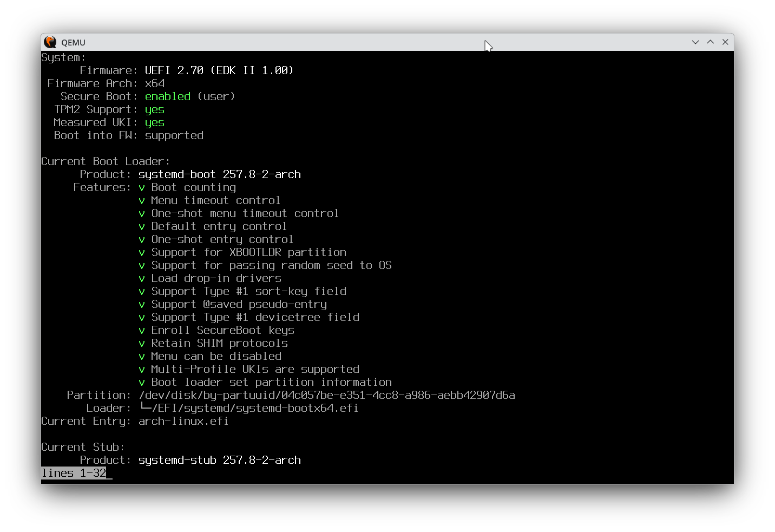The height and width of the screenshot is (532, 775).
Task: Click the green 'yes' next to TPM2 Support
Action: point(155,110)
